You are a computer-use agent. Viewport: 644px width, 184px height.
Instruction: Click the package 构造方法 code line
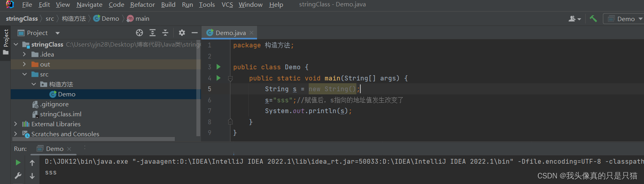(x=263, y=45)
